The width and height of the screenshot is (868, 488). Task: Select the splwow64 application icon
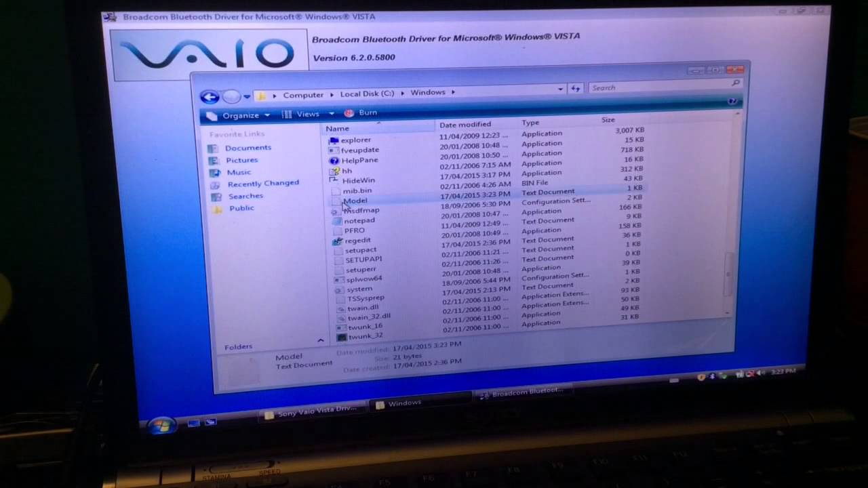point(339,279)
